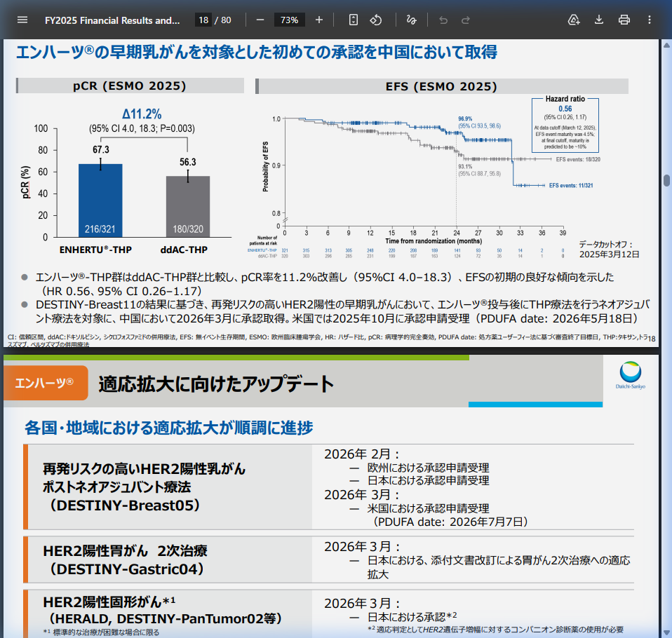672x638 pixels.
Task: Click the total pages '80' indicator
Action: point(226,20)
